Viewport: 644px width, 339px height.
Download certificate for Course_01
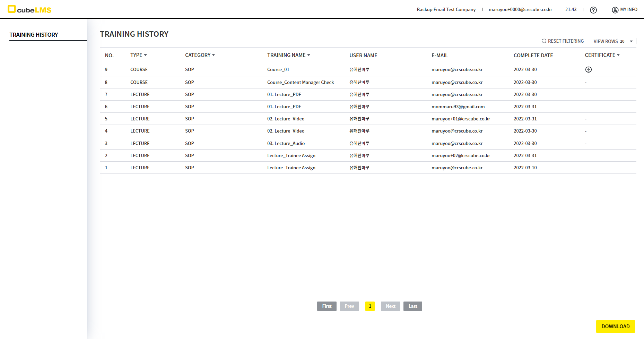coord(588,70)
